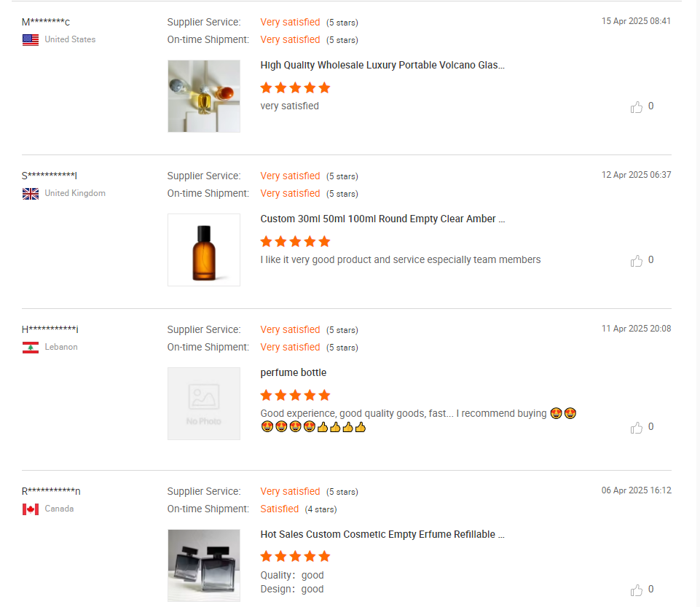Viewport: 700px width, 607px height.
Task: Click the Lebanon flag icon
Action: tap(31, 347)
